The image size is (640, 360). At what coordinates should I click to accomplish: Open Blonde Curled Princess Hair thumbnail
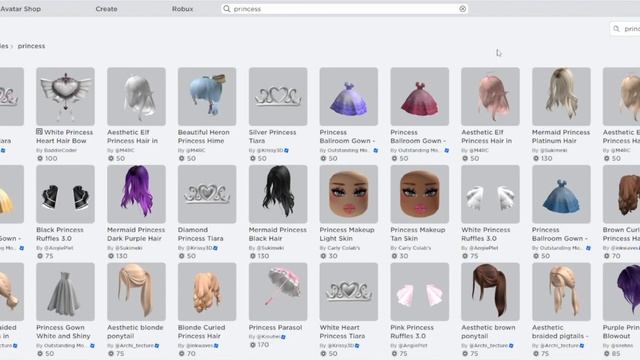coord(207,291)
